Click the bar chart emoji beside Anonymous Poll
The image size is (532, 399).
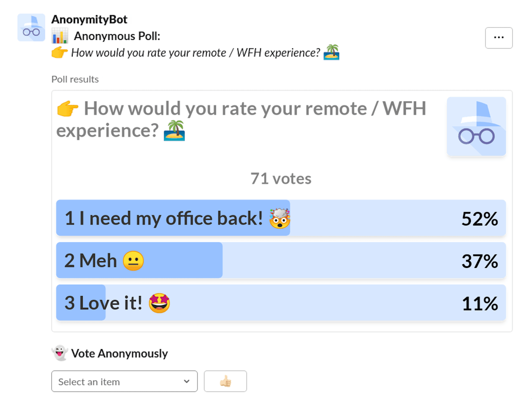[x=60, y=36]
